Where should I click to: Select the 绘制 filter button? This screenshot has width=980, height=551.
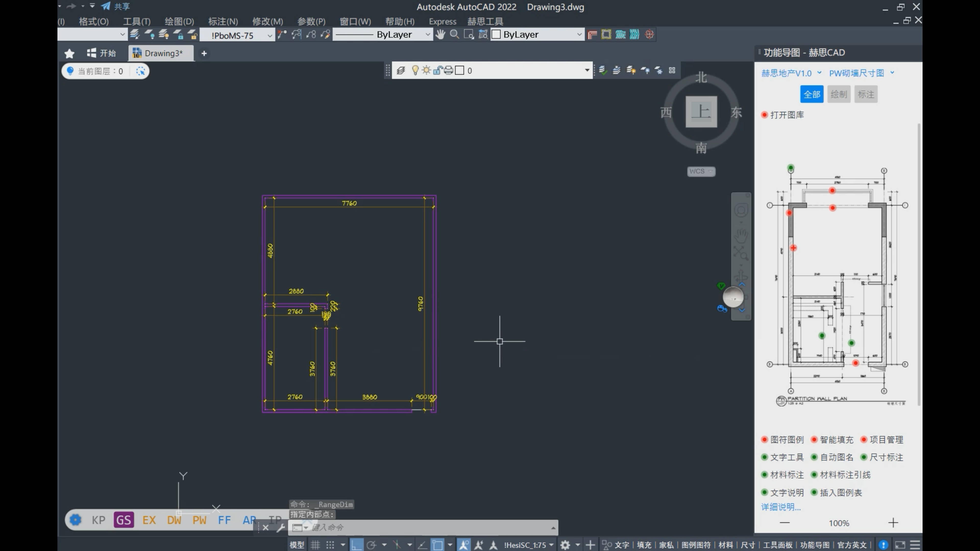pyautogui.click(x=839, y=94)
